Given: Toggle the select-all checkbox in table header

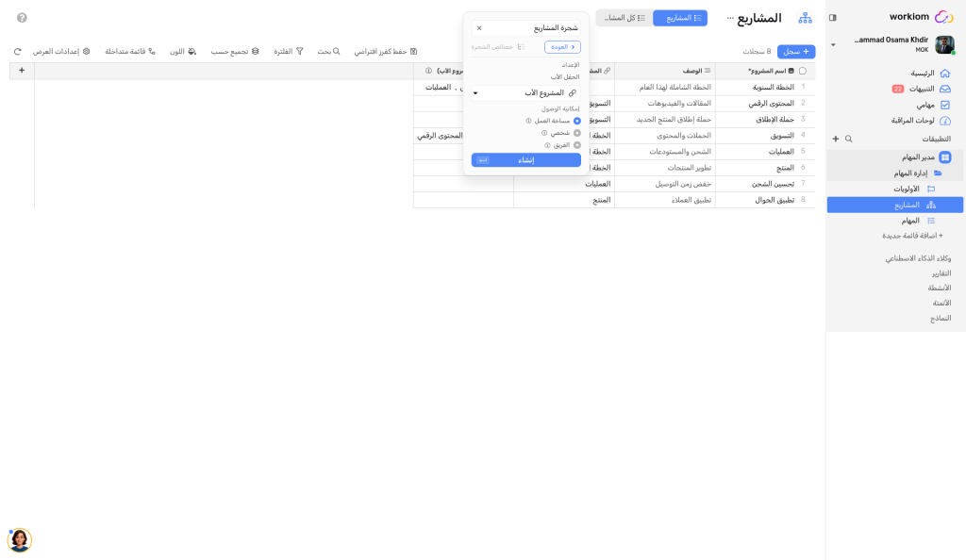Looking at the screenshot, I should (x=802, y=71).
